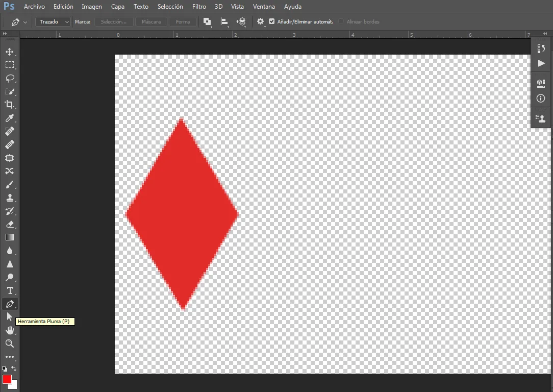This screenshot has height=392, width=553.
Task: Toggle Añadir/Eliminar automát. checkbox
Action: [271, 21]
